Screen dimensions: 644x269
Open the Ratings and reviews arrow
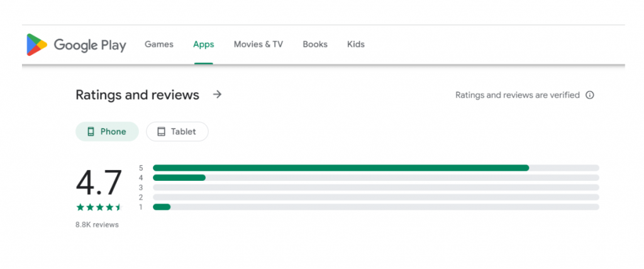[218, 94]
